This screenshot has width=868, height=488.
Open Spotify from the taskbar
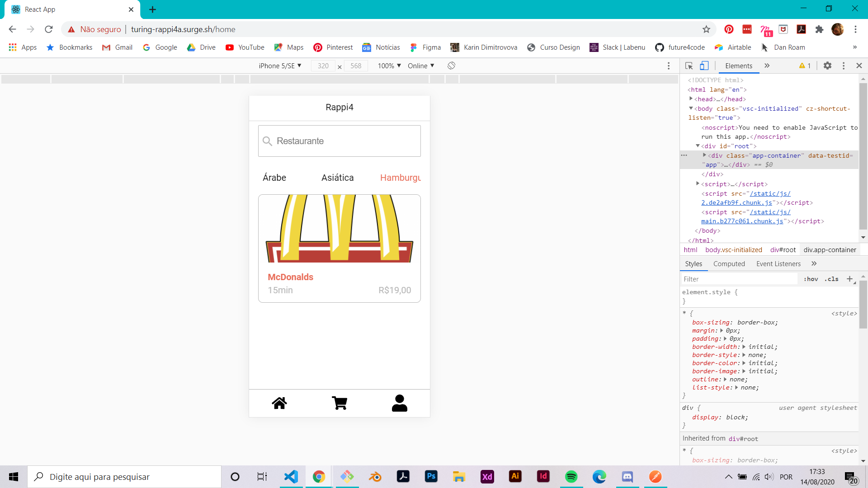point(571,477)
